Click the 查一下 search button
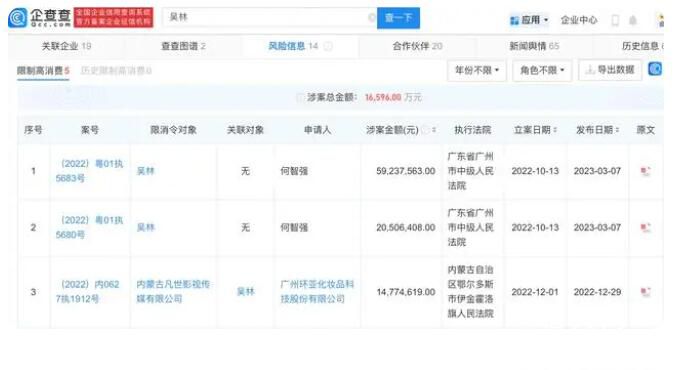673x370 pixels. (398, 18)
